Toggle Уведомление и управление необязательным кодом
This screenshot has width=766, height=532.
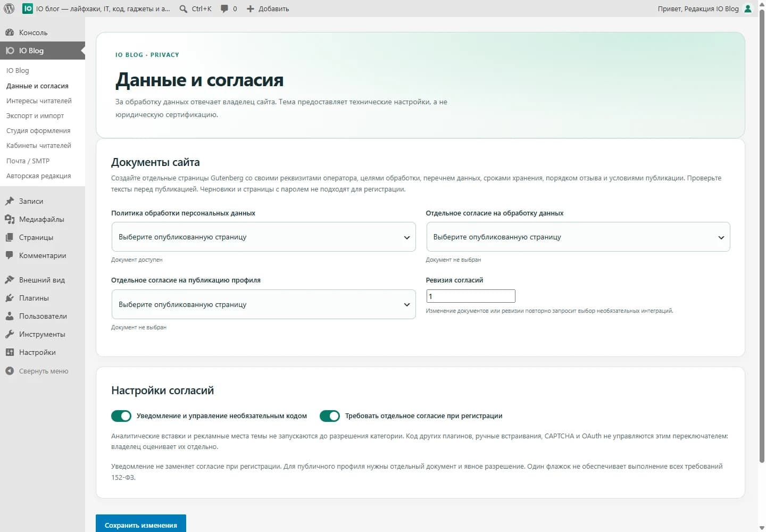[x=121, y=416]
